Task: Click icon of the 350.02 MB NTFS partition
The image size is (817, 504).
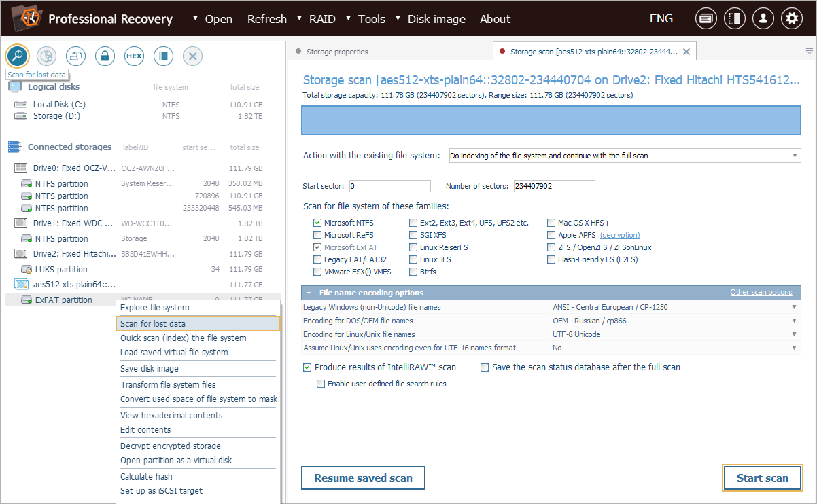Action: coord(27,184)
